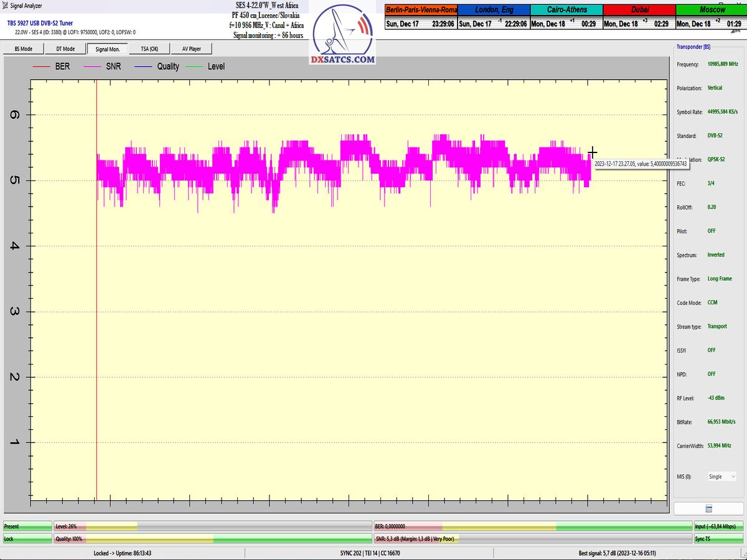Screen dimensions: 747x560
Task: Click the Moscow world clock panel
Action: pos(711,17)
